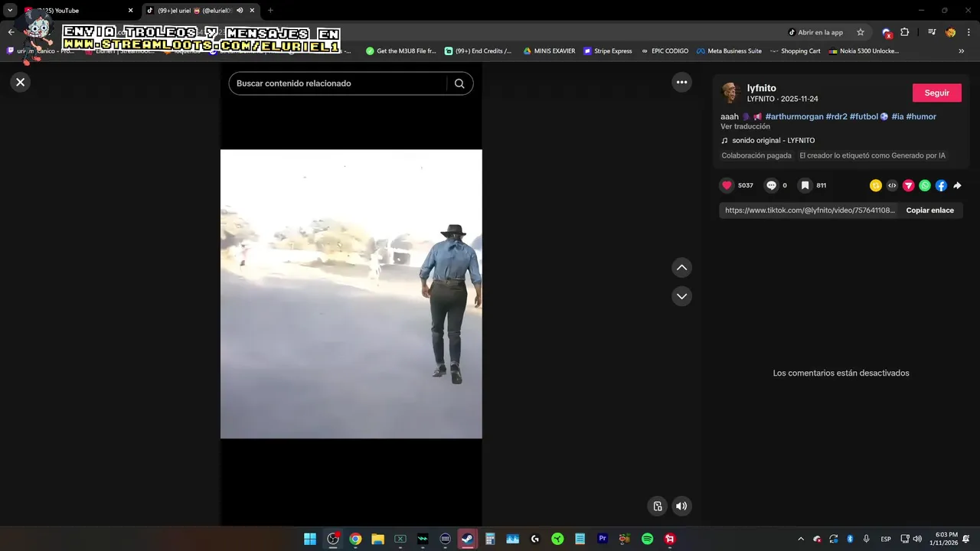Image resolution: width=980 pixels, height=551 pixels.
Task: Save video with the bookmark icon
Action: (x=805, y=185)
